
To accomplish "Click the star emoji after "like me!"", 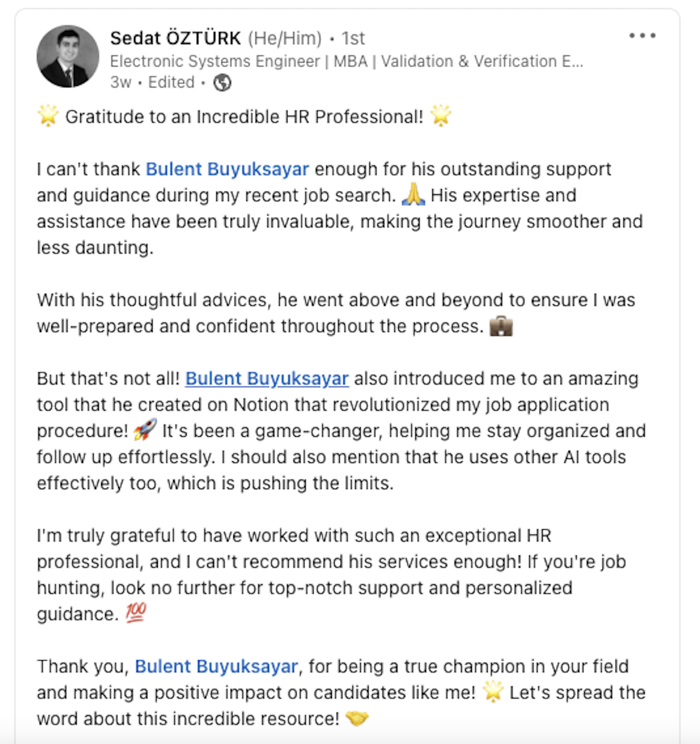I will (492, 692).
